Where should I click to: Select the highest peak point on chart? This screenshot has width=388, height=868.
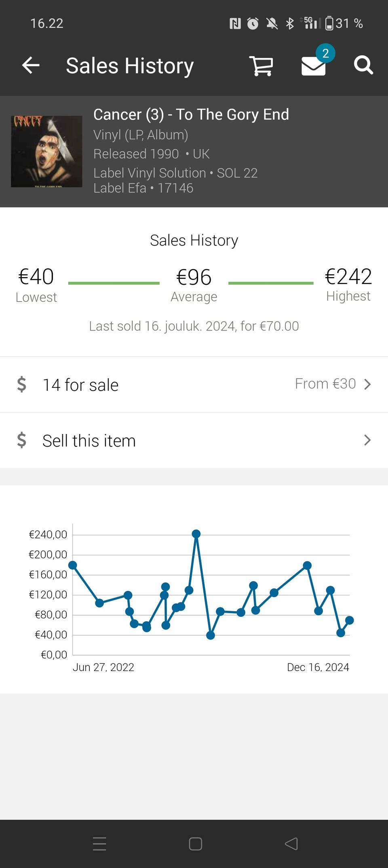point(196,534)
